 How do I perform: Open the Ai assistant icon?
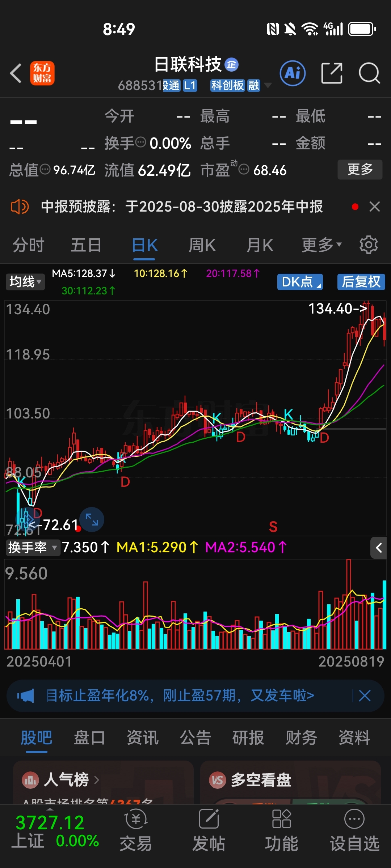point(293,73)
